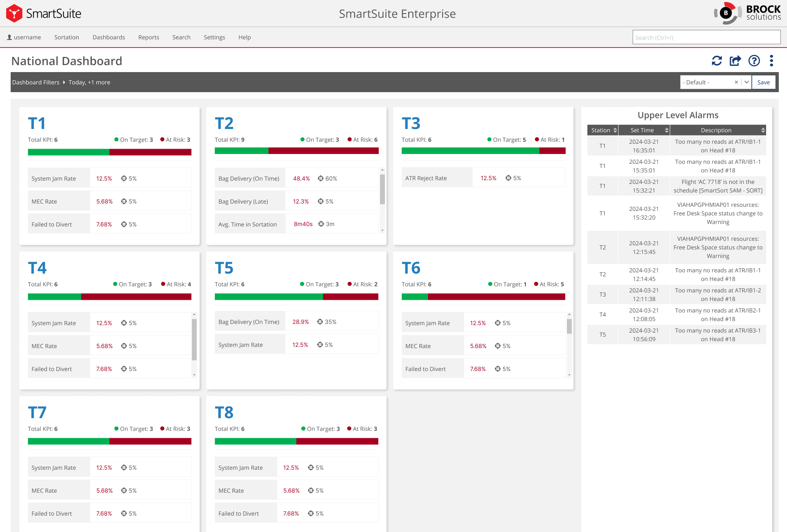Clear the Default filter with X icon
This screenshot has width=787, height=532.
click(736, 82)
